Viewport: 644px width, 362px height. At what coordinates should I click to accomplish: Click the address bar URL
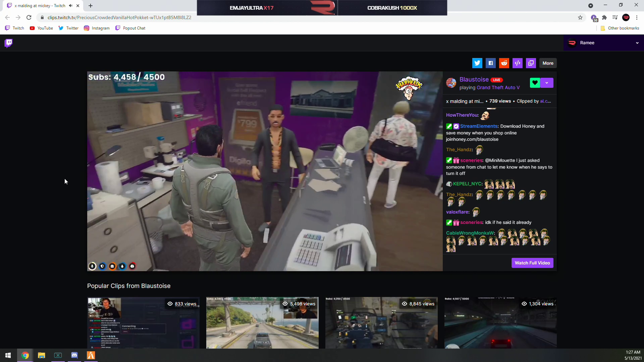pos(119,17)
